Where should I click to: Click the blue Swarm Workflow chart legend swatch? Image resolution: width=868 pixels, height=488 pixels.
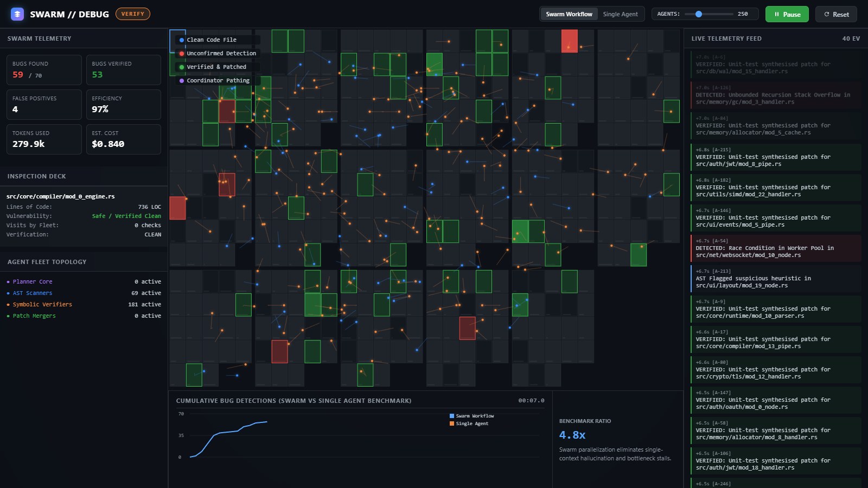click(452, 416)
